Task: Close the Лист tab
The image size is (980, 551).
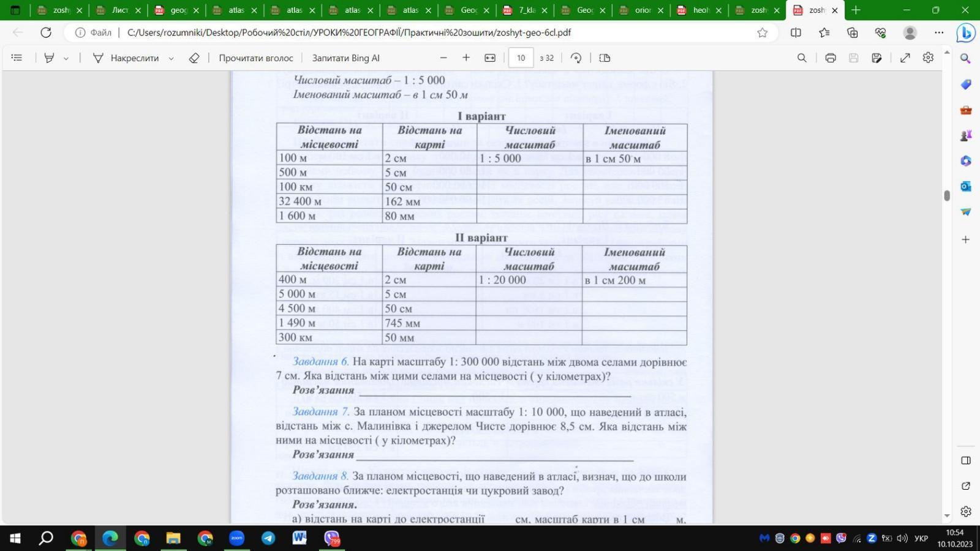Action: tap(138, 10)
